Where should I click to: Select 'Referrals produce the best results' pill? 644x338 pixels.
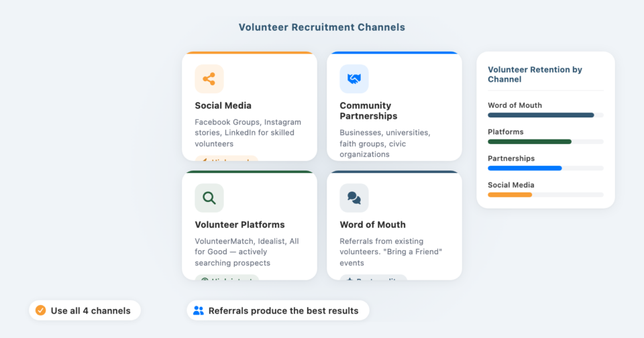pos(278,311)
